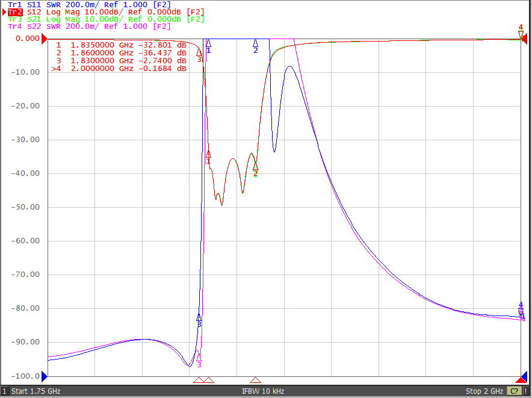Click magenta marker 3 near bottom of plot
Image resolution: width=532 pixels, height=398 pixels.
(x=199, y=357)
